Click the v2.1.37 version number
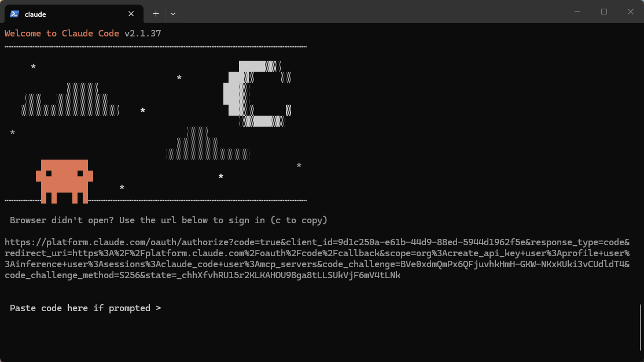Screen dimensions: 644x362 (142, 34)
